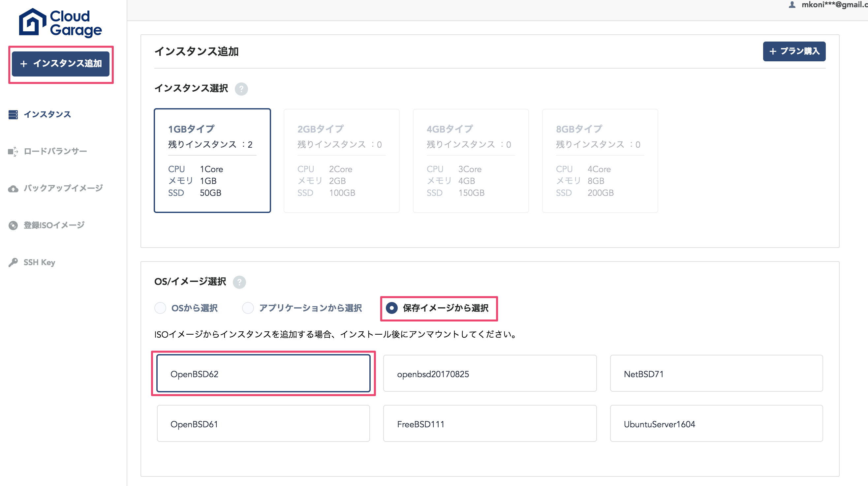Open the バックアップイメージ menu item
Image resolution: width=868 pixels, height=486 pixels.
tap(63, 188)
